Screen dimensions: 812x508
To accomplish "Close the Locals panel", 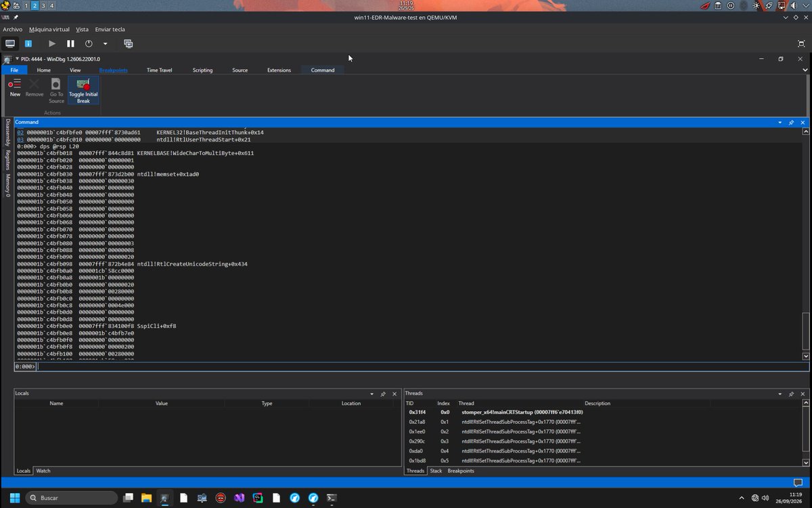I will pos(395,394).
